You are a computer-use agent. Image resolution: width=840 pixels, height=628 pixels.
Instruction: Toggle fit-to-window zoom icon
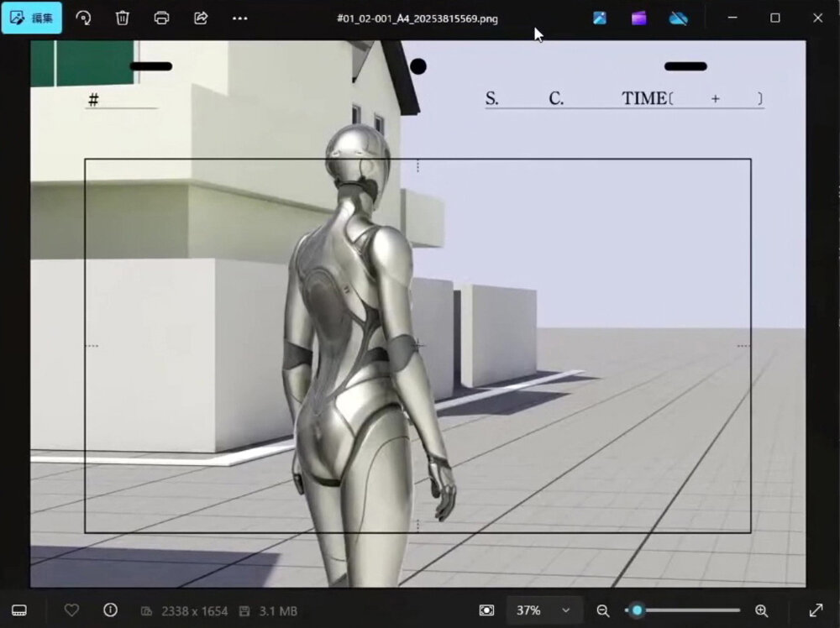tap(486, 610)
